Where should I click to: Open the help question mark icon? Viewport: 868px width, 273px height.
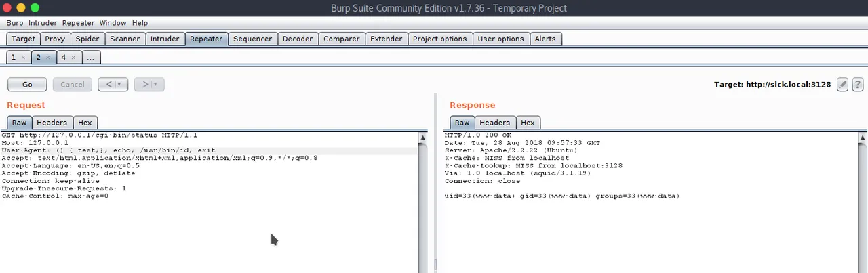click(x=858, y=85)
